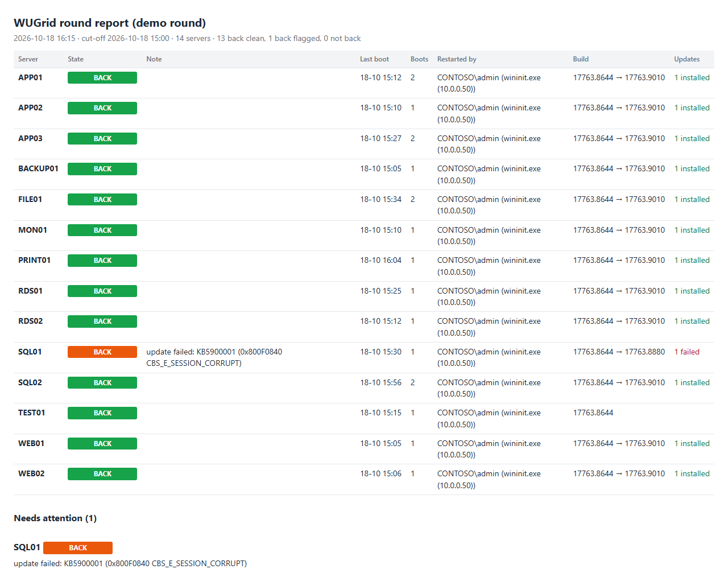Click the RDS02 server name
This screenshot has width=728, height=569.
click(30, 321)
